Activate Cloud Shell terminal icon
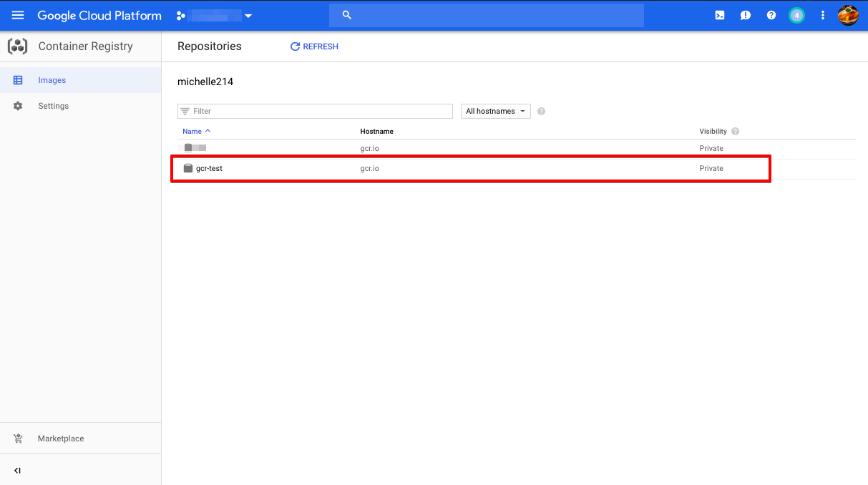This screenshot has height=485, width=868. [720, 15]
